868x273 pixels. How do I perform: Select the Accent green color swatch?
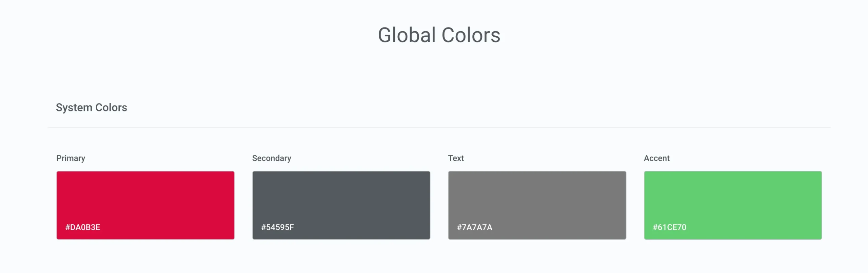coord(732,205)
